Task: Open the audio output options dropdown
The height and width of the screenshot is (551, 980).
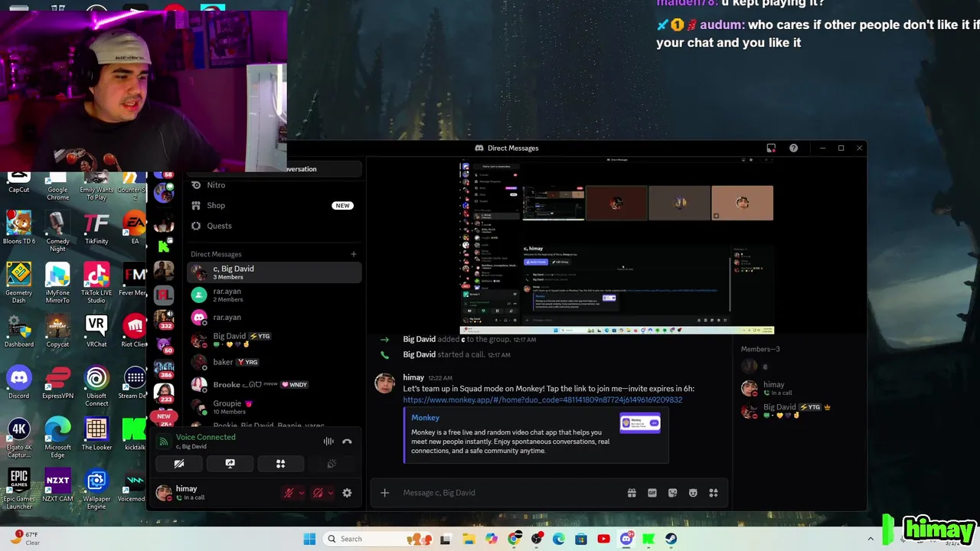Action: coord(330,493)
